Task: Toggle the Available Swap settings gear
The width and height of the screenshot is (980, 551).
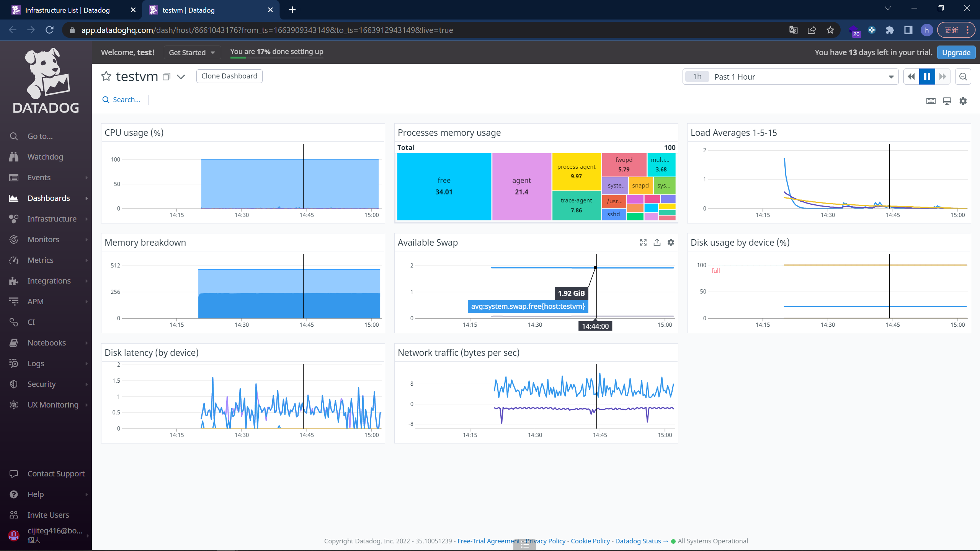Action: pos(671,242)
